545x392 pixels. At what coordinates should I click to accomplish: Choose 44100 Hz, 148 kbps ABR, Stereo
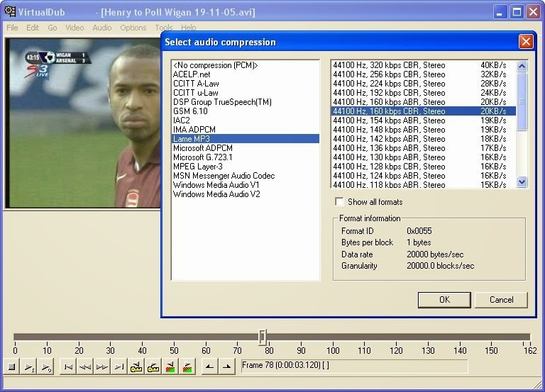click(424, 130)
